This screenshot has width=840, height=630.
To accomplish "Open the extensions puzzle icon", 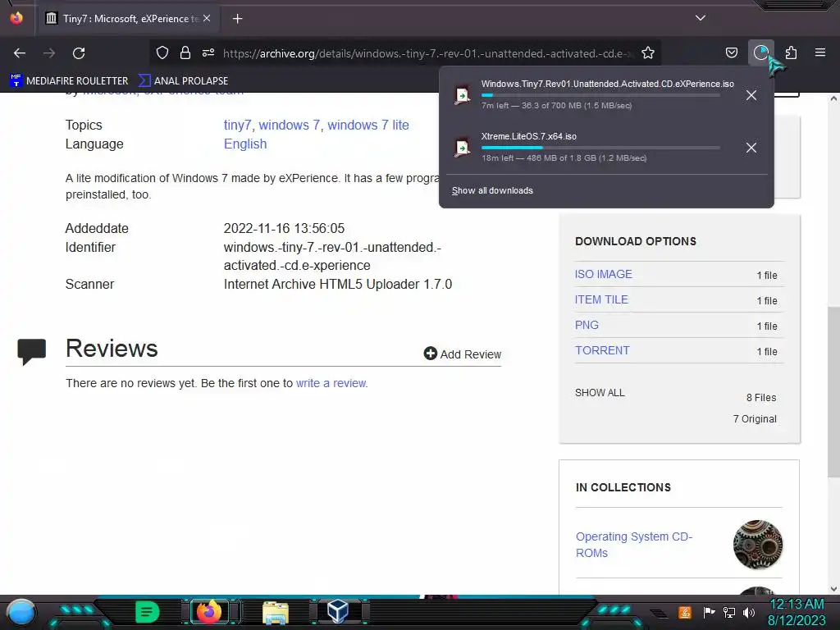I will click(791, 53).
